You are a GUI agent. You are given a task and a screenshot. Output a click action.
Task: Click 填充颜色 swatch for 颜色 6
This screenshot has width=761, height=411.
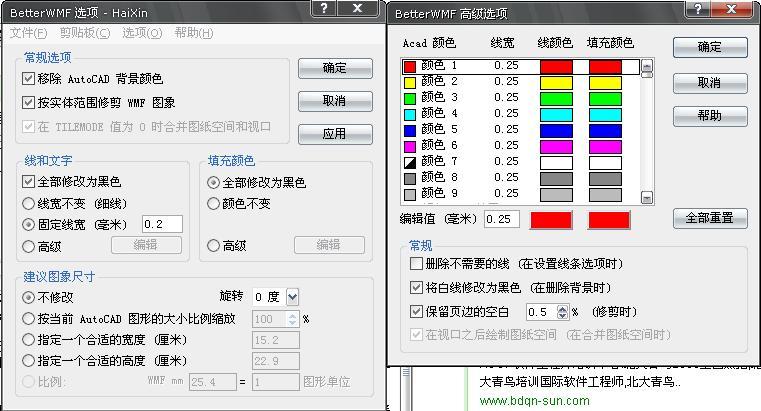tap(605, 147)
